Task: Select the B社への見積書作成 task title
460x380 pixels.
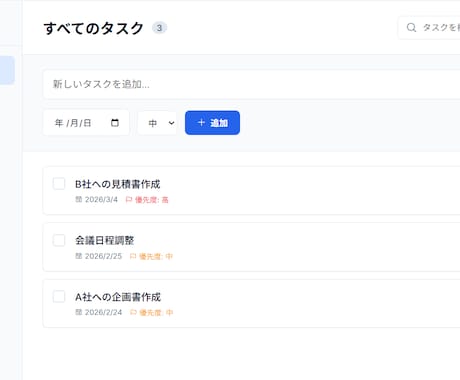Action: click(x=118, y=184)
